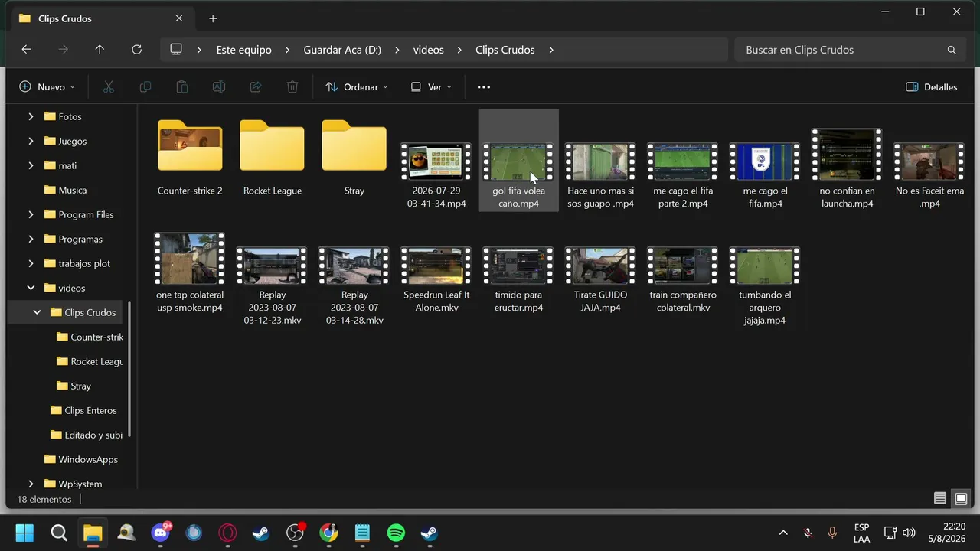The image size is (980, 551).
Task: Click the Buscar en Clips Crudos search field
Action: [x=850, y=50]
